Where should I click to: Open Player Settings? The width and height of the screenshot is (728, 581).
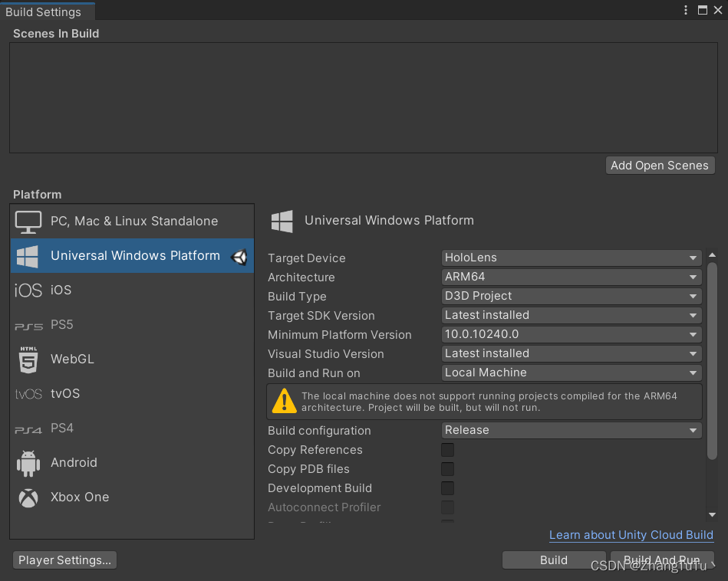pos(64,560)
